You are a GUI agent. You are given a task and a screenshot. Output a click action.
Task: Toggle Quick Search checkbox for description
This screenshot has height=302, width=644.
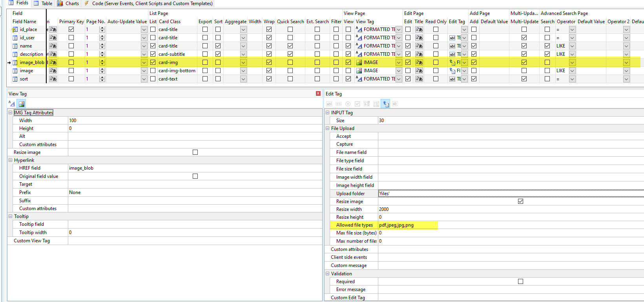click(x=290, y=54)
